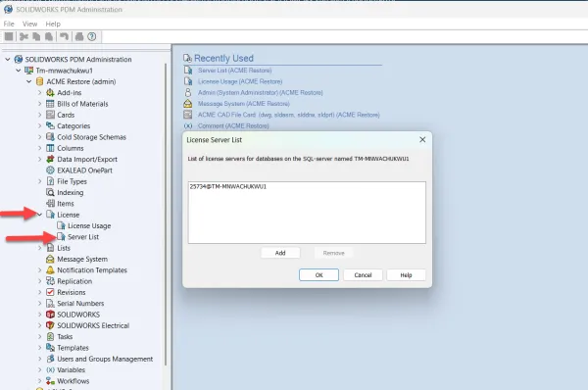Click the Undo toolbar icon
The height and width of the screenshot is (390, 588).
click(x=64, y=36)
